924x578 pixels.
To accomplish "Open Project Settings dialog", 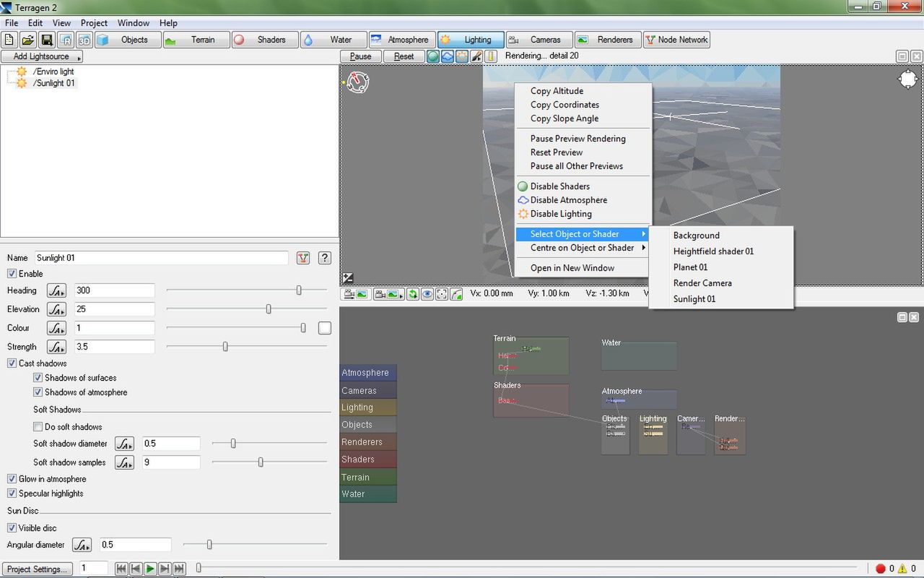I will [38, 569].
